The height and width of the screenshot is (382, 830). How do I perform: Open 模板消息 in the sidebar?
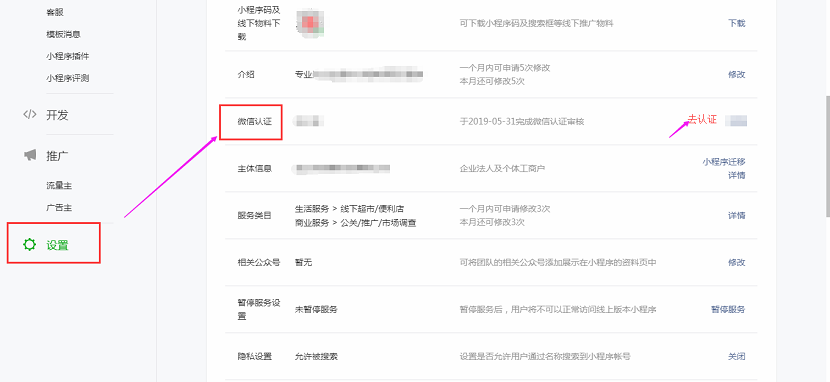(63, 34)
